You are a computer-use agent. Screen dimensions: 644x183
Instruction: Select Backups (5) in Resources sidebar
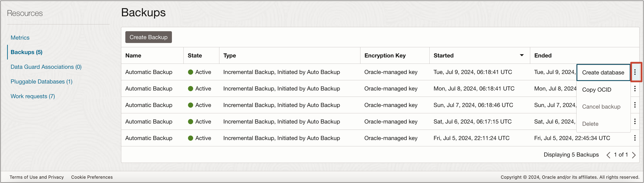coord(26,52)
